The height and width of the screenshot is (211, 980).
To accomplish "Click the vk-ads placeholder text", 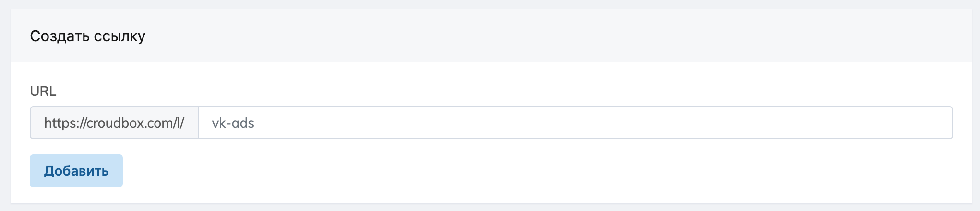I will point(233,123).
